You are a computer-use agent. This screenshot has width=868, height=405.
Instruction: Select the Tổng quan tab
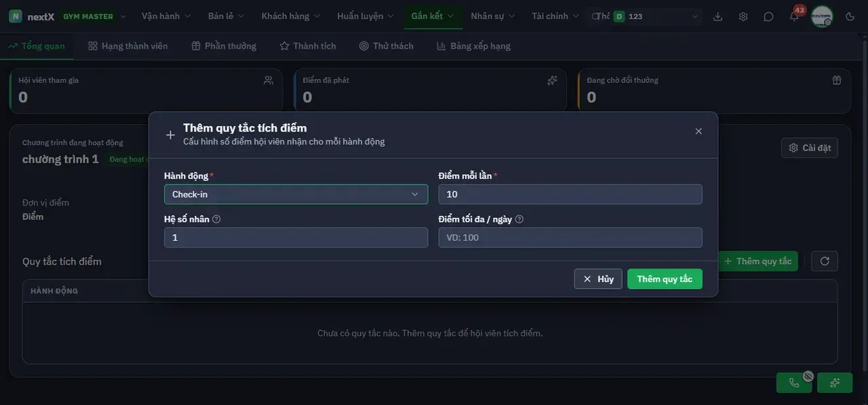click(37, 46)
